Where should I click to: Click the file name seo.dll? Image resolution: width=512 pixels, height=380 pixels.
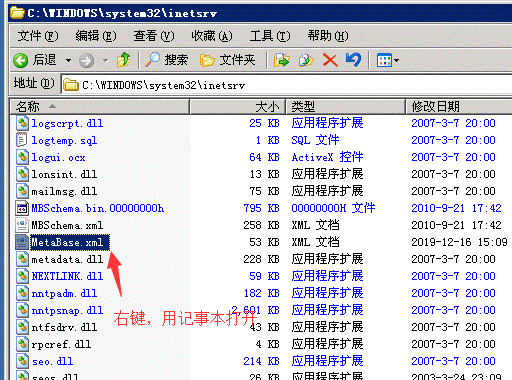click(52, 361)
